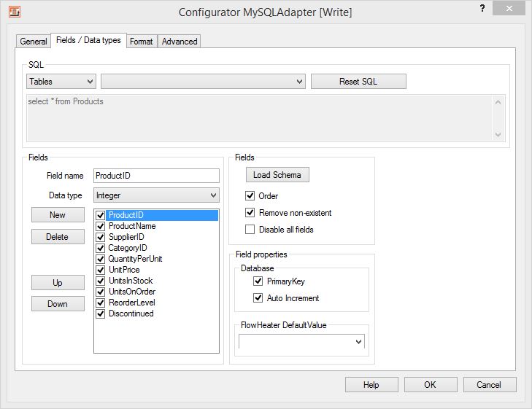Click in the SQL statement text area
Viewport: 532px width, 409px height.
point(260,118)
